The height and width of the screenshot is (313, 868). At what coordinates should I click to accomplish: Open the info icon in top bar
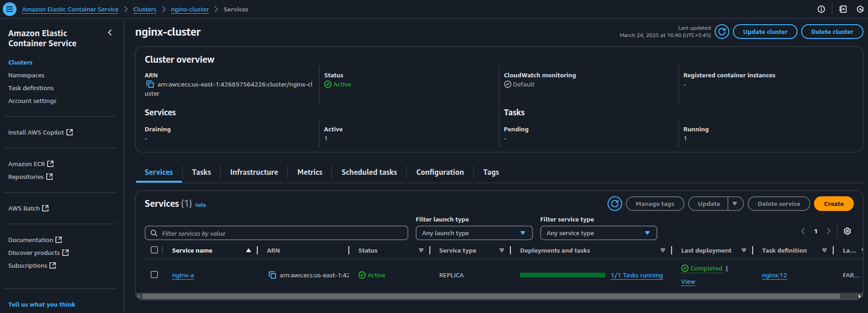click(821, 9)
